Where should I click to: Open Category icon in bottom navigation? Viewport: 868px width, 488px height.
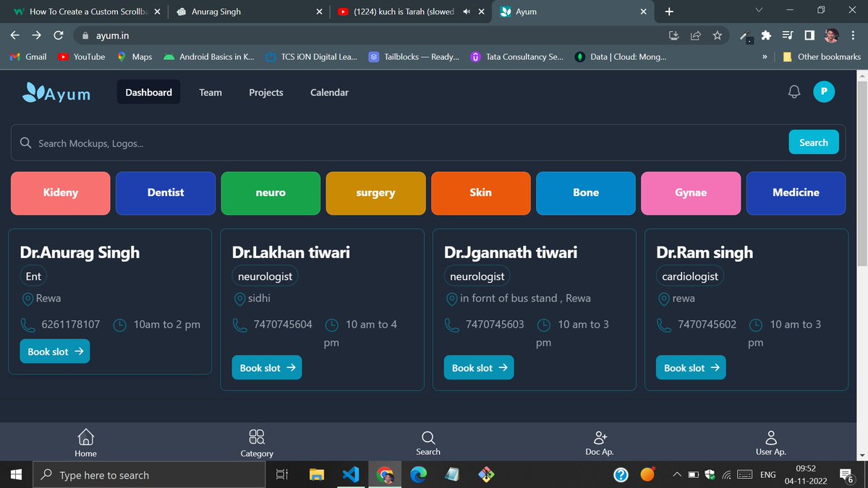coord(257,437)
